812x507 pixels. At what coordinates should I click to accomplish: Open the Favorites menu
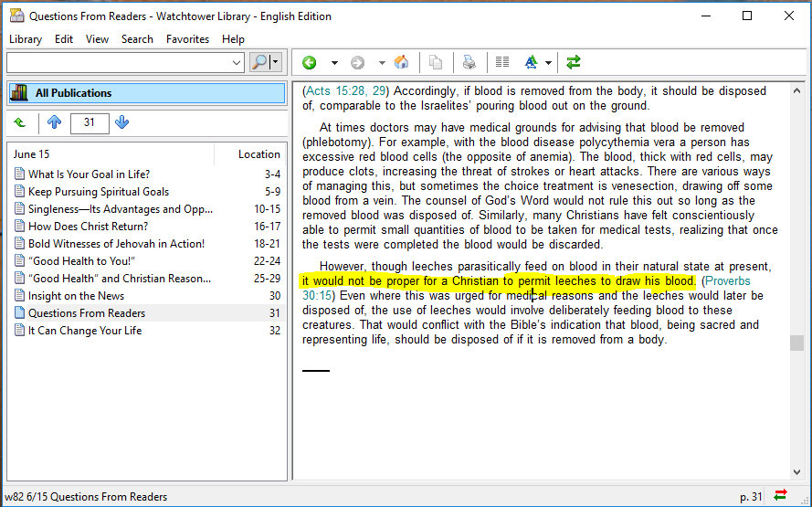[187, 39]
